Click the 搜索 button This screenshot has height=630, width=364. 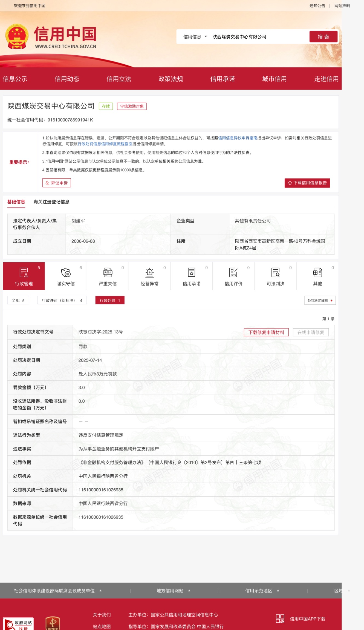coord(323,37)
